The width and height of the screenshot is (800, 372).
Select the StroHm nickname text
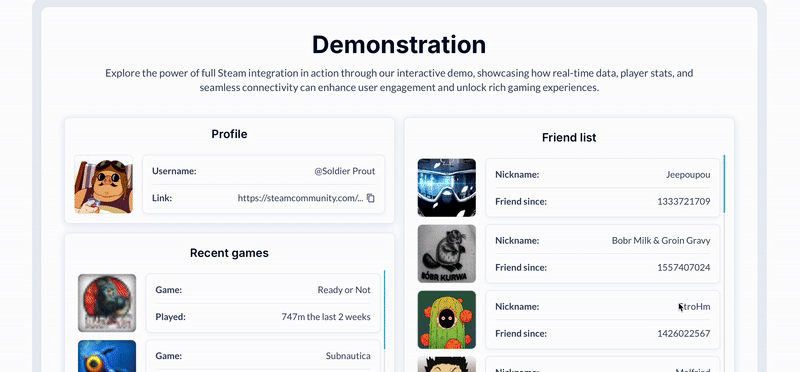[x=694, y=307]
